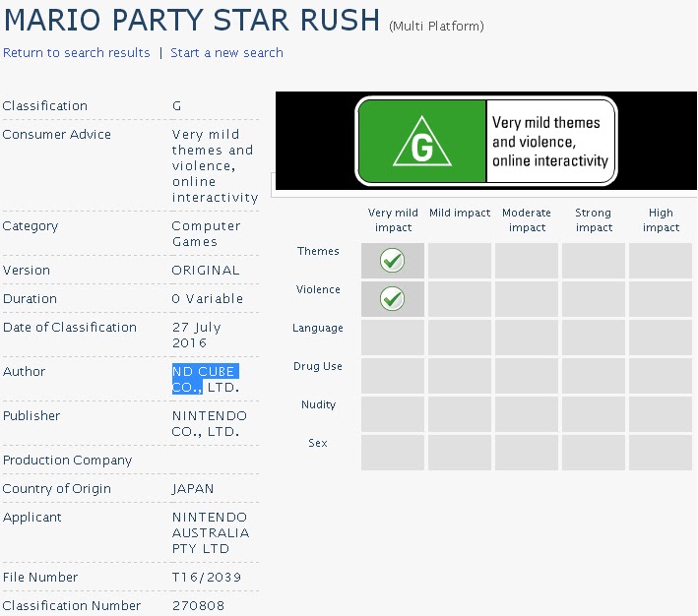
Task: Click the rating banner advice text box
Action: pyautogui.click(x=550, y=142)
